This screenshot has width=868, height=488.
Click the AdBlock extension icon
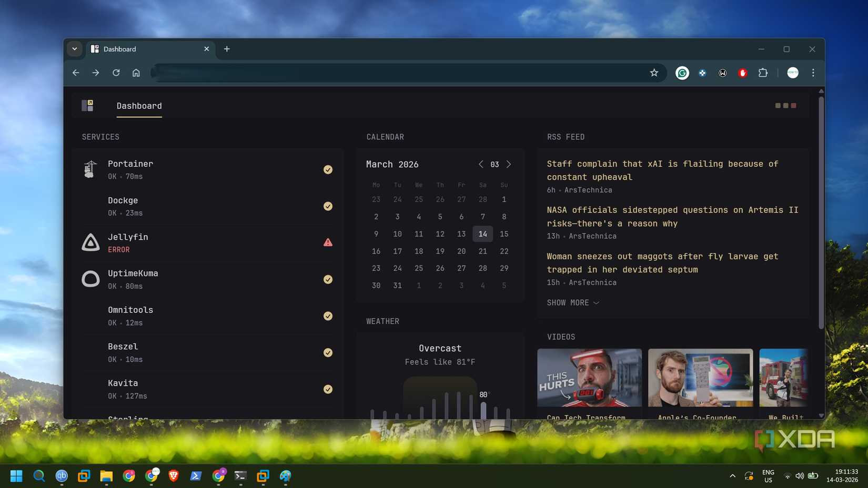pyautogui.click(x=742, y=73)
